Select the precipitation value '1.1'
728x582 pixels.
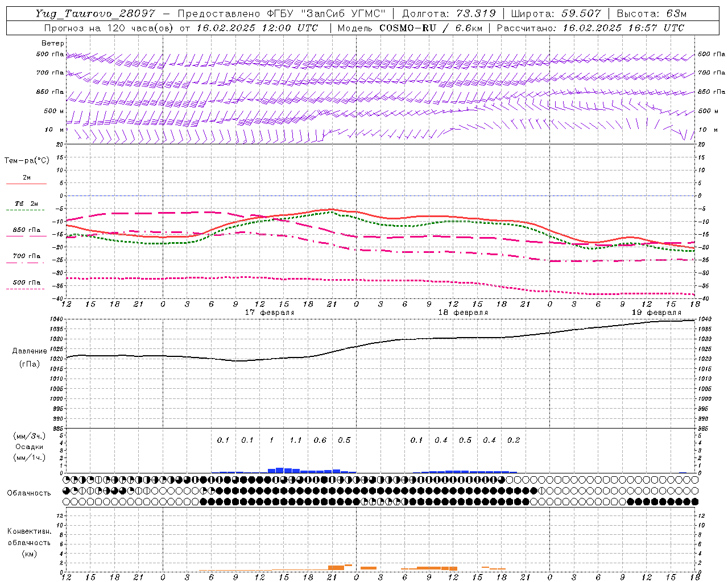click(295, 440)
